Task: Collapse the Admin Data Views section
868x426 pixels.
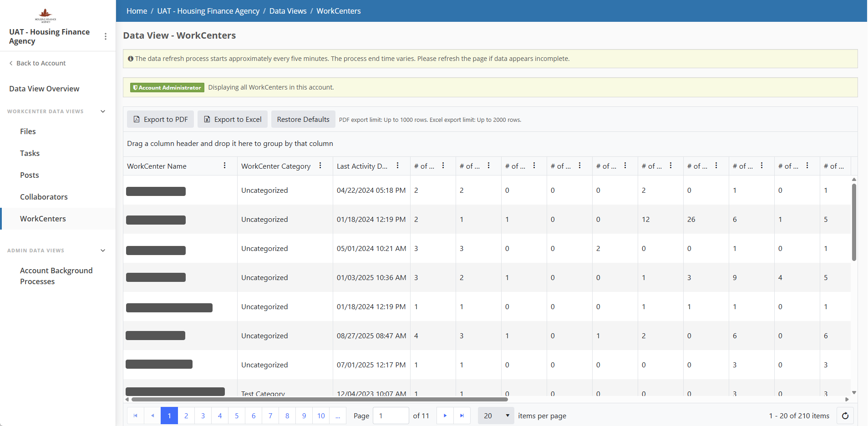Action: click(x=103, y=251)
